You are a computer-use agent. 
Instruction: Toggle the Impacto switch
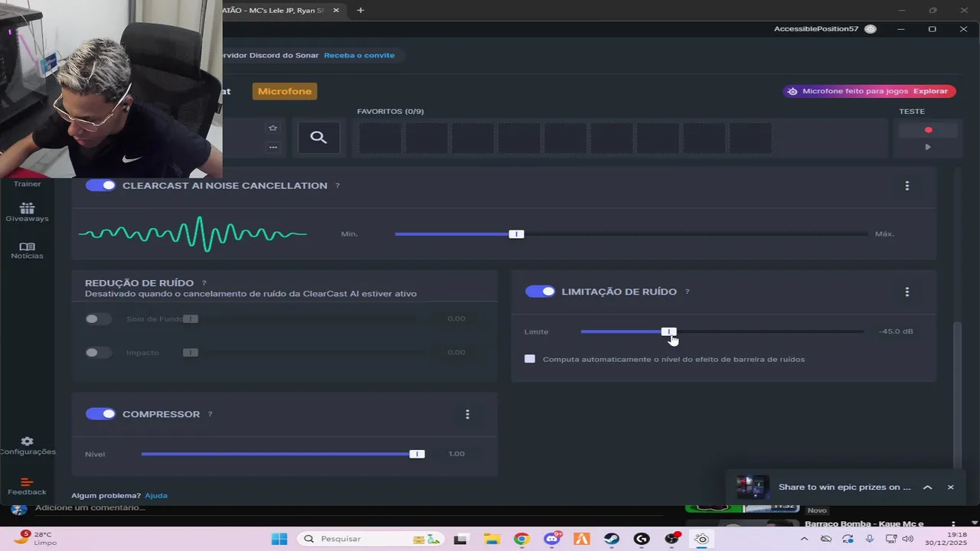(x=98, y=352)
